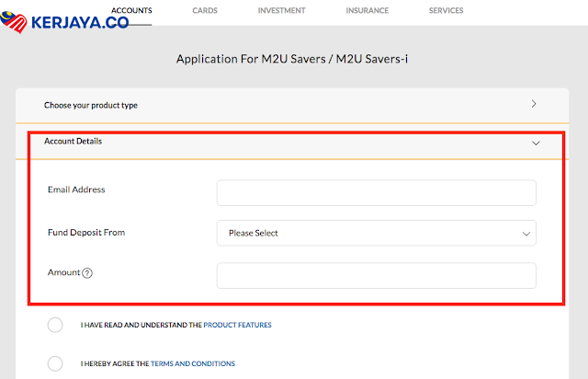The image size is (588, 379).
Task: Click the Amount input field
Action: click(377, 276)
